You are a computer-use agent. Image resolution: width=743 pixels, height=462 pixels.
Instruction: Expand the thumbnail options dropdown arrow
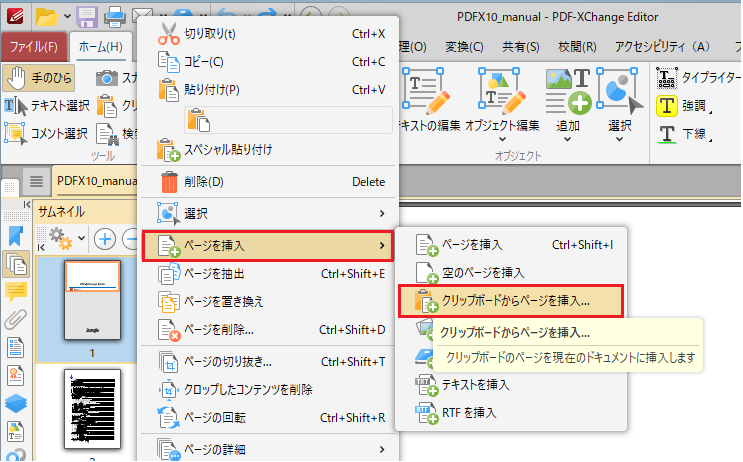tap(82, 238)
